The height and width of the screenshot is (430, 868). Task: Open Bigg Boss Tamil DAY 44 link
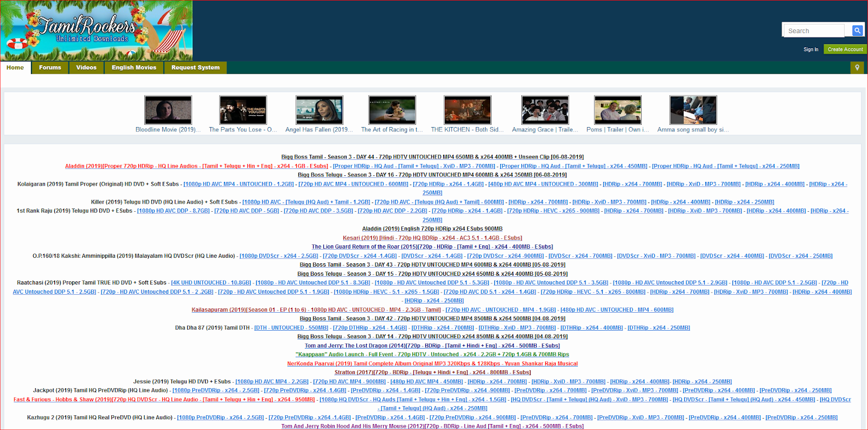[x=432, y=157]
